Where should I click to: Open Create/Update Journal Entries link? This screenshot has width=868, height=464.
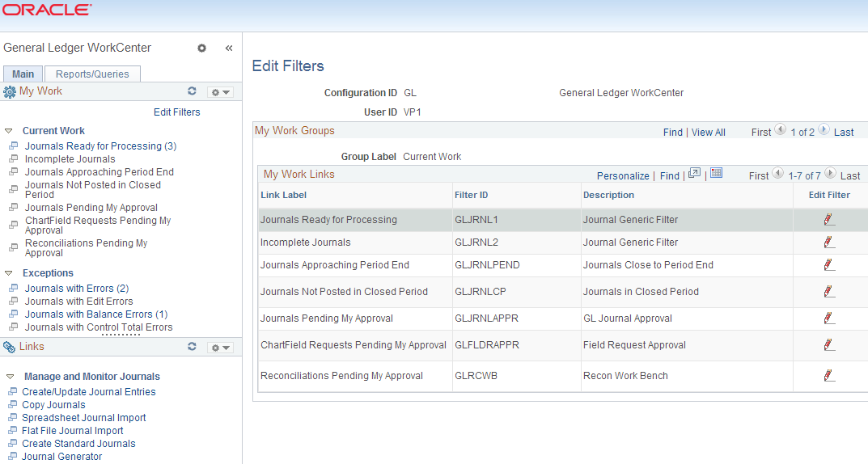coord(88,391)
